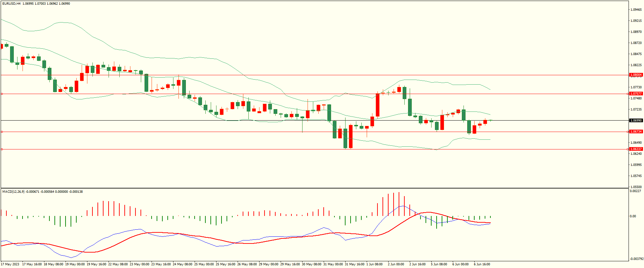Click the 2 Jun 00:00 time label
This screenshot has height=268, width=644.
click(396, 264)
